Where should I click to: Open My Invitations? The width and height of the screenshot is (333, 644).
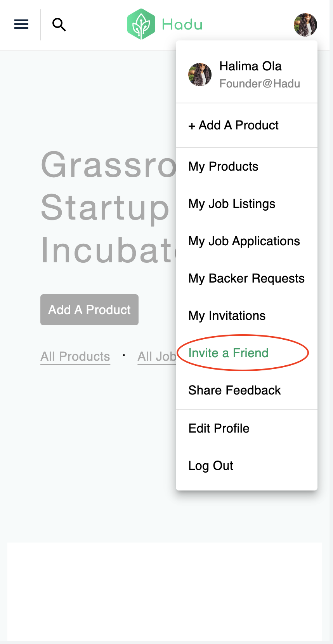coord(227,316)
